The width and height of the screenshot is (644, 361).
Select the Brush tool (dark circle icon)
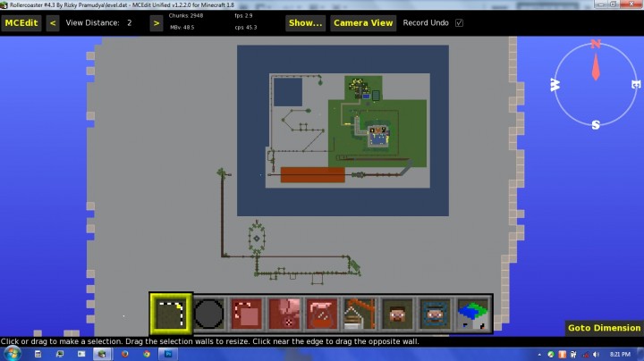click(x=208, y=315)
